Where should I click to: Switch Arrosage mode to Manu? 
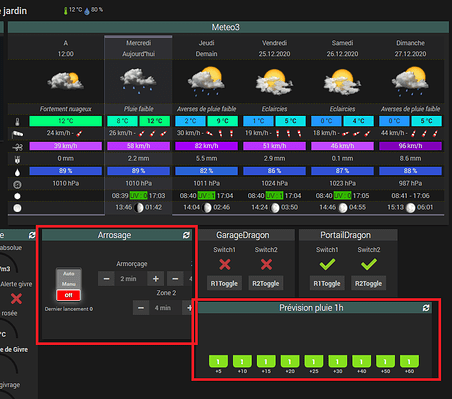[68, 284]
